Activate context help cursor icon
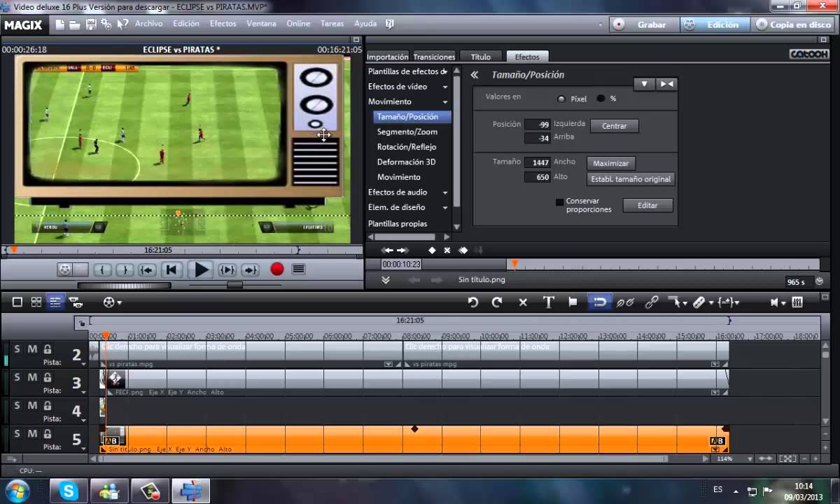 click(123, 24)
